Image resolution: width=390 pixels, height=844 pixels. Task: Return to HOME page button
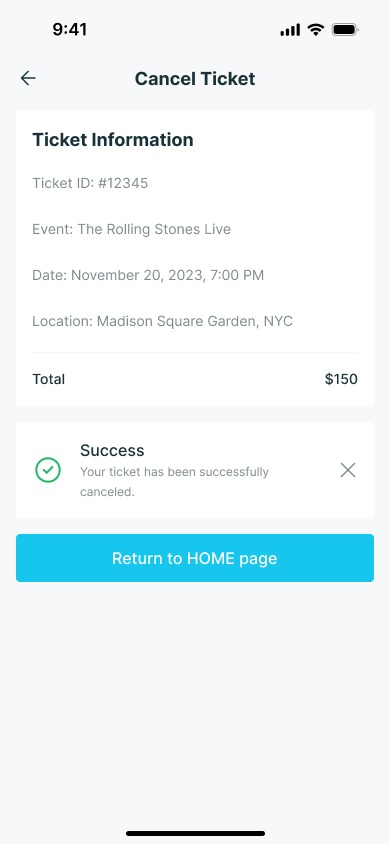click(195, 558)
